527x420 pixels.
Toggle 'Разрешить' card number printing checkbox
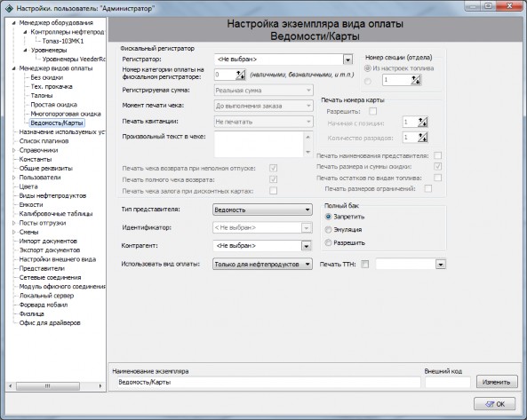click(372, 111)
